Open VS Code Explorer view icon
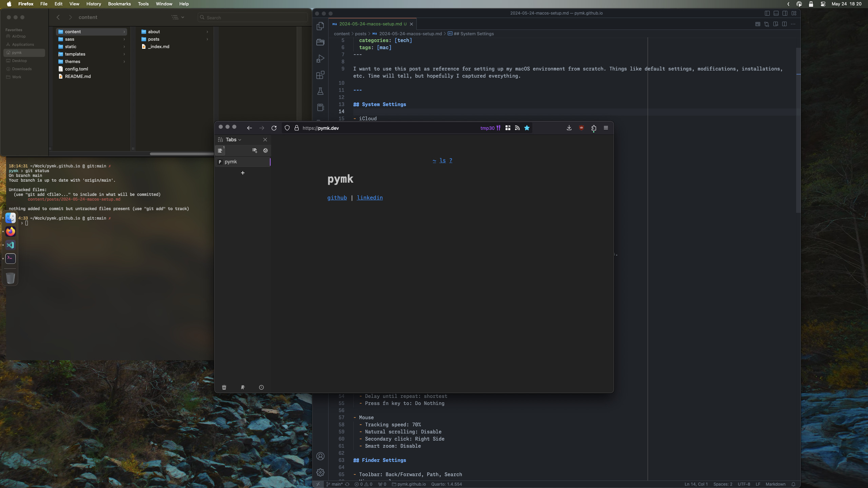 [x=320, y=26]
